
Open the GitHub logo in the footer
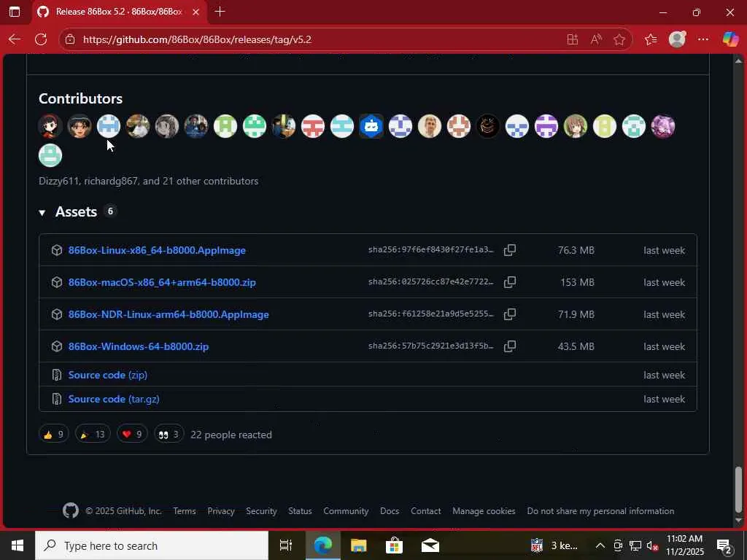click(x=71, y=511)
